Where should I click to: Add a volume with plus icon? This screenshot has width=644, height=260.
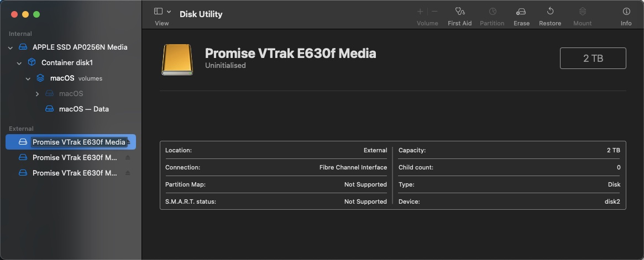click(420, 12)
